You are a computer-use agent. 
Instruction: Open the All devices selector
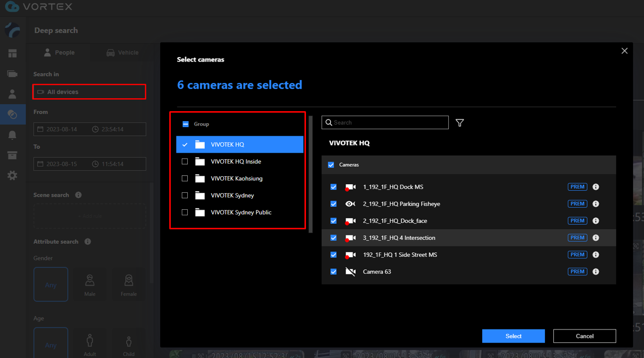pyautogui.click(x=90, y=92)
